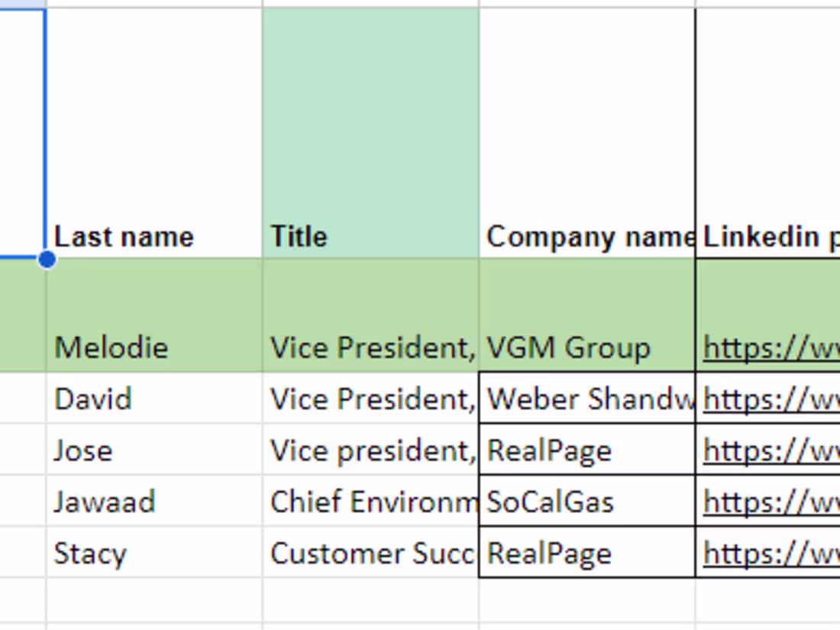Select Jose's RealPage company cell
This screenshot has width=840, height=630.
tap(587, 450)
